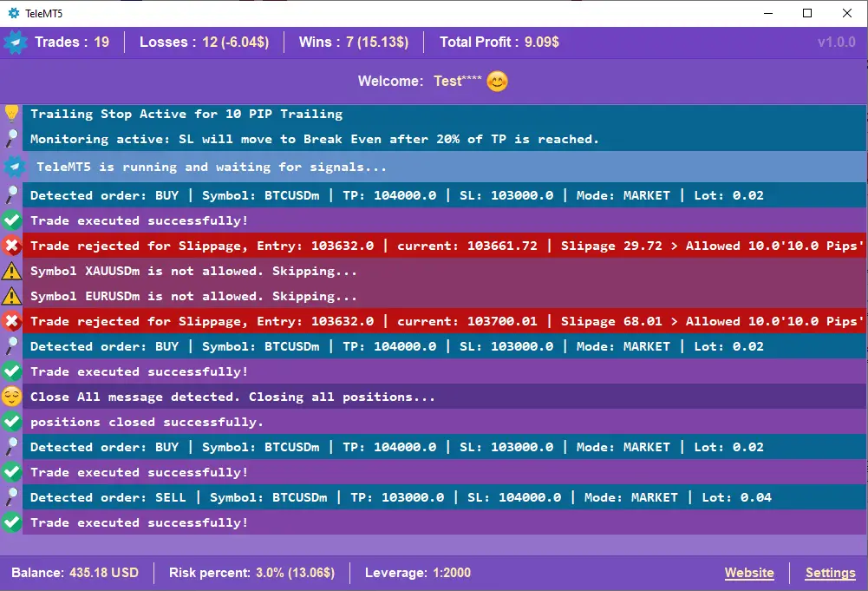Click the Telegram logo beside Trades counter

pyautogui.click(x=16, y=42)
